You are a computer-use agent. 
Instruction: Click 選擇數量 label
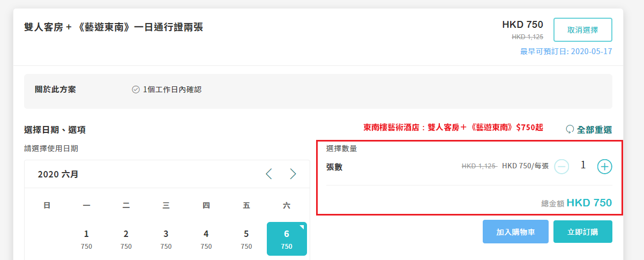pyautogui.click(x=341, y=148)
